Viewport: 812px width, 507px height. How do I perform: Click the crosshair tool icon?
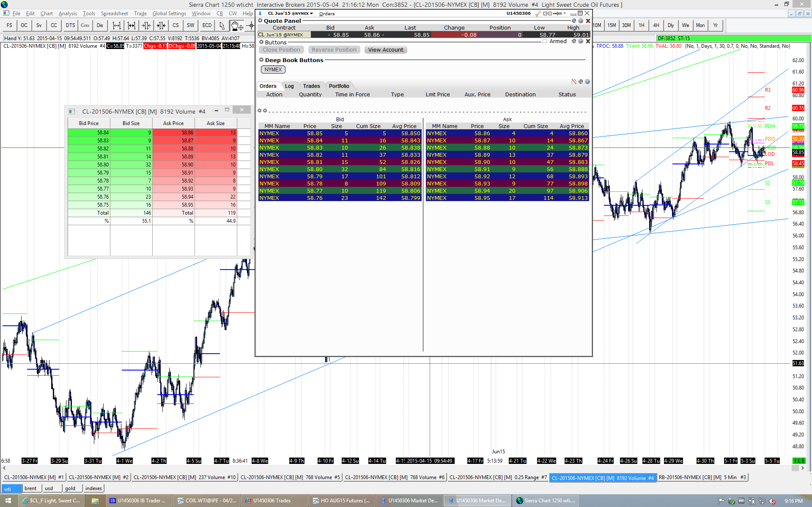coord(251,26)
